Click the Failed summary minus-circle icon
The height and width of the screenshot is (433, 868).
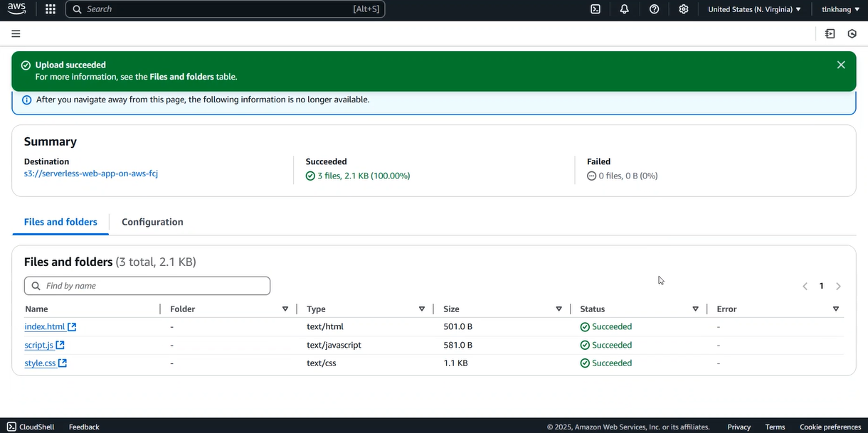(591, 176)
